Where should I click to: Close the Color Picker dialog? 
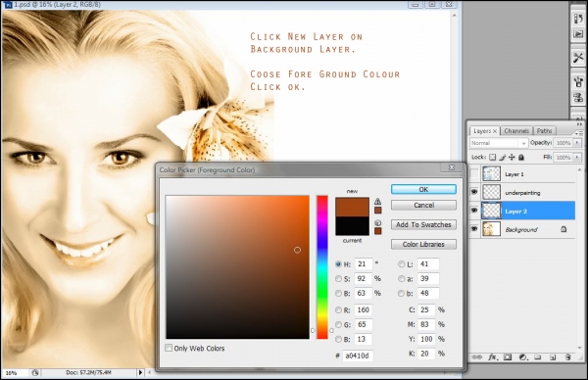pos(452,167)
